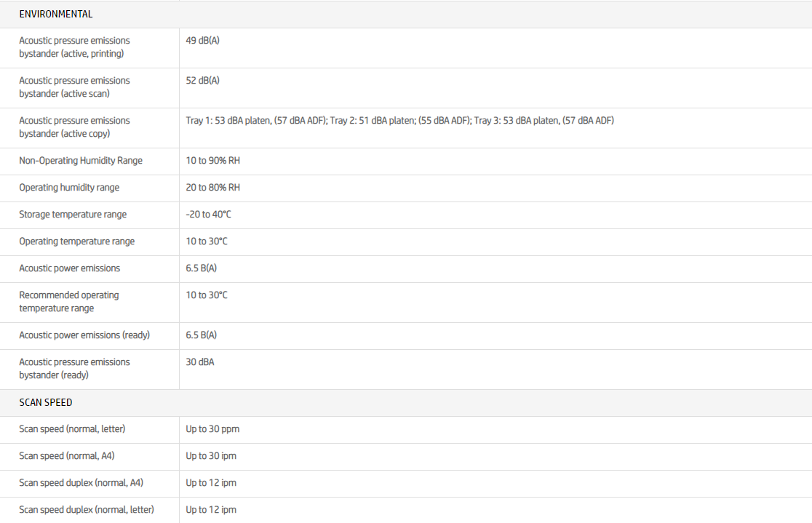Select the Recommended operating temperature range label
The width and height of the screenshot is (812, 523).
[69, 302]
